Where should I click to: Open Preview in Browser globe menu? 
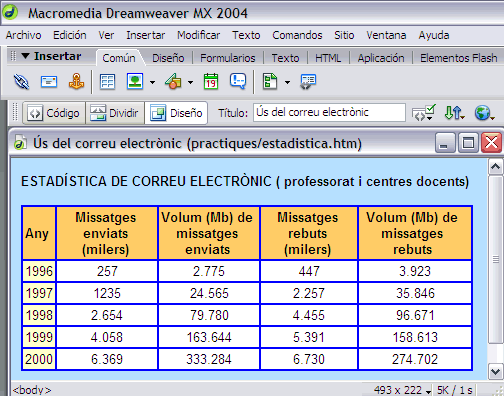click(x=484, y=113)
